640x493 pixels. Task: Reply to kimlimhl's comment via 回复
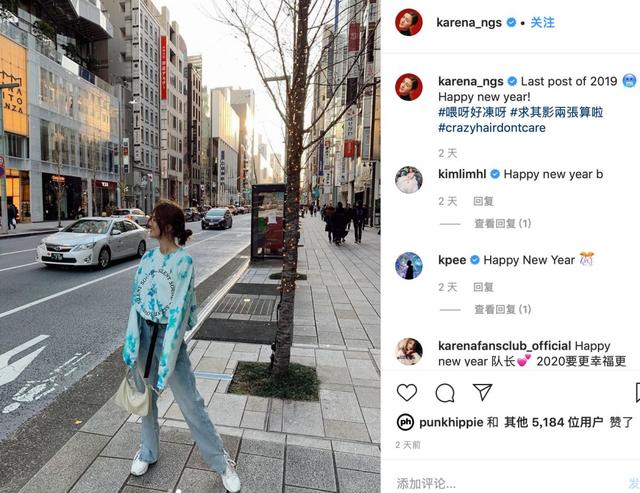pyautogui.click(x=483, y=201)
